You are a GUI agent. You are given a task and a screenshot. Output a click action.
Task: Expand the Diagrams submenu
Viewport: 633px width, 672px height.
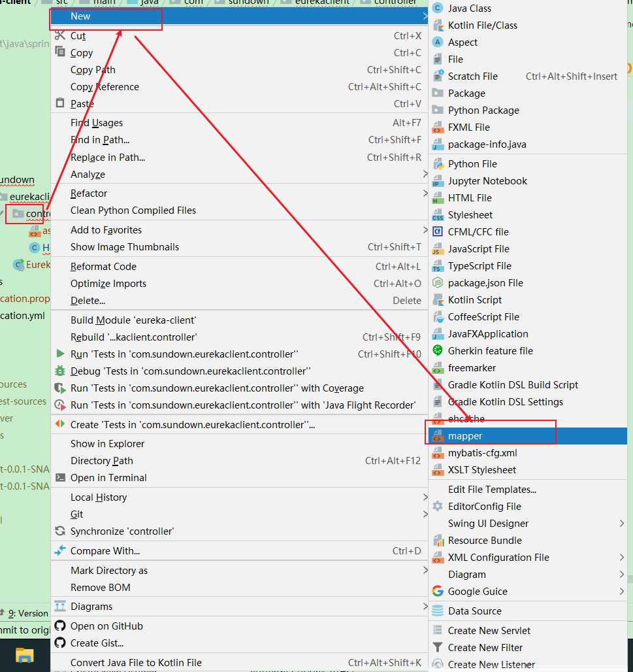[x=425, y=607]
